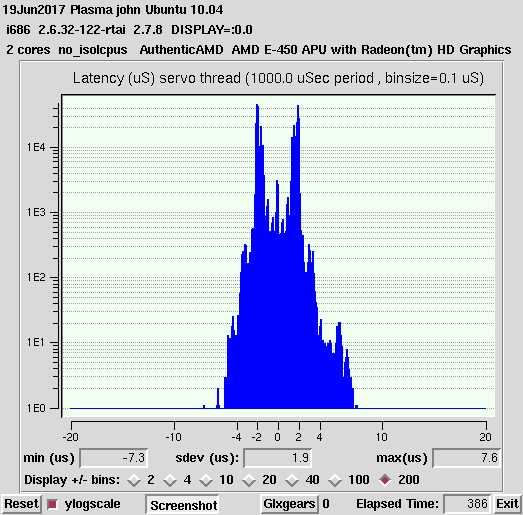The image size is (523, 515).
Task: Select 20 bins display range
Action: click(249, 480)
